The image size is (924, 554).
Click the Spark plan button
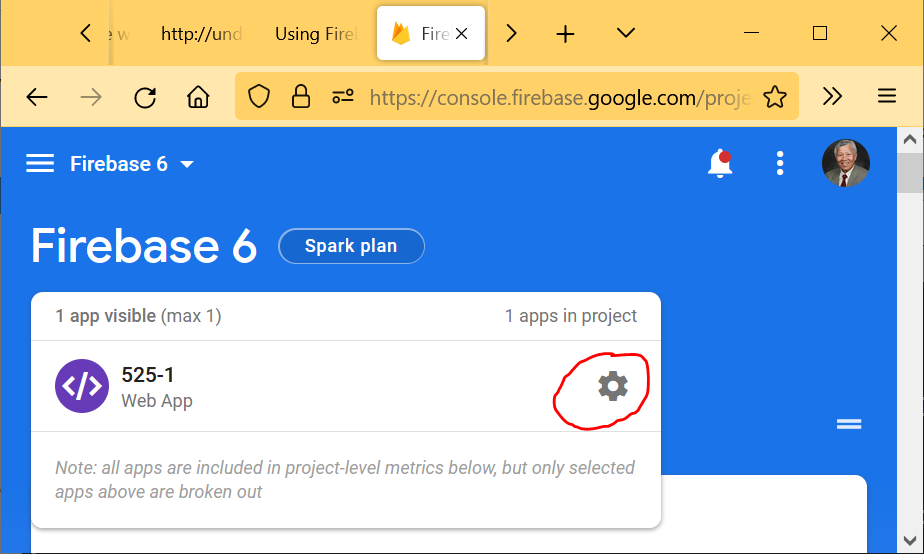[351, 246]
